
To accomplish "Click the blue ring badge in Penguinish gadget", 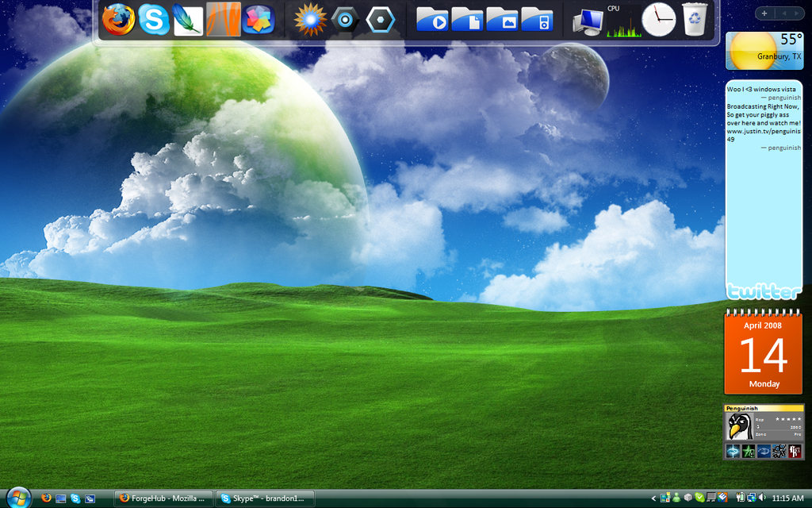I will 764,452.
